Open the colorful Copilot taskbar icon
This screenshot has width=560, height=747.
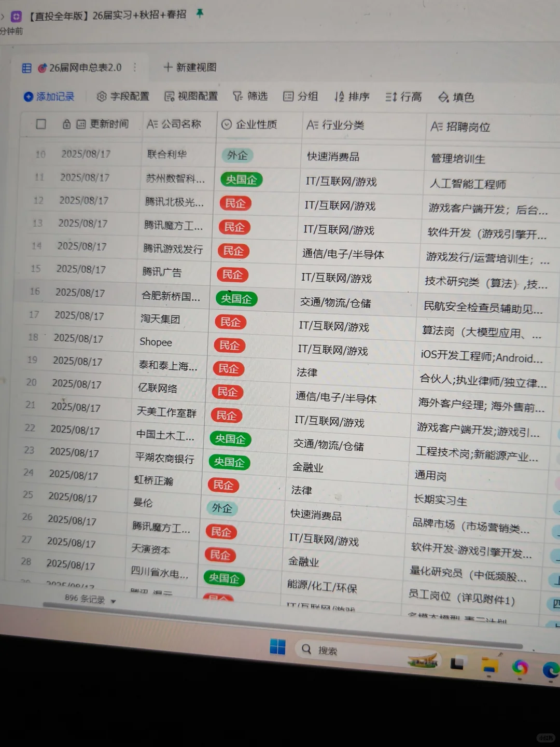tap(520, 669)
